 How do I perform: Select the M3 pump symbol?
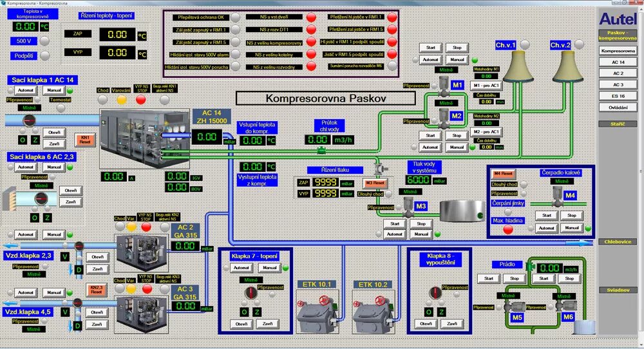(408, 207)
